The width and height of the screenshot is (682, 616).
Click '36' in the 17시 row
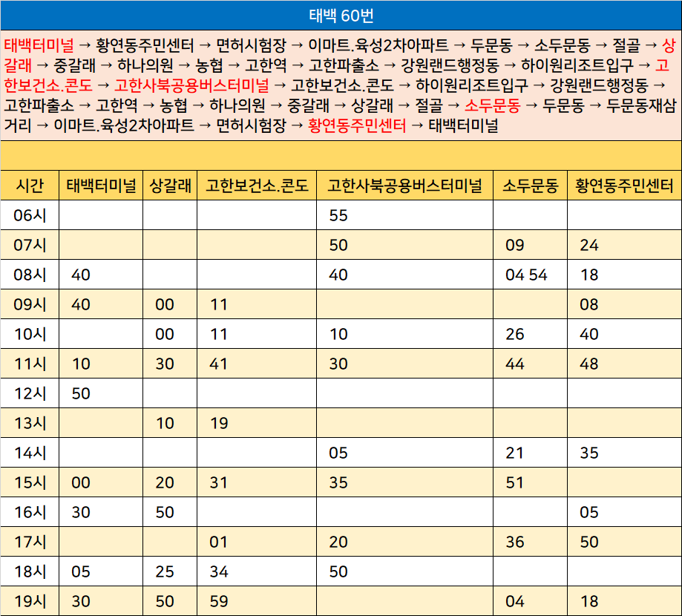[x=515, y=542]
